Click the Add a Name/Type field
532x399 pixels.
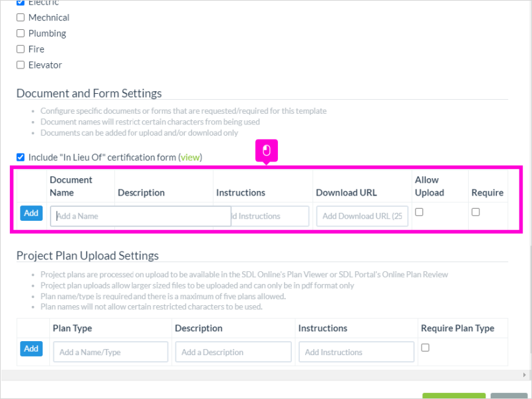pos(110,352)
